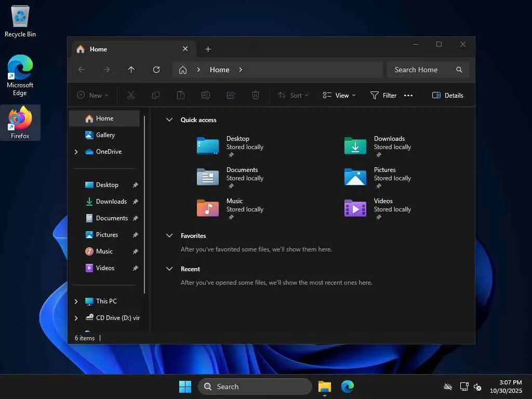Click the Search Home input field
This screenshot has height=399, width=532.
click(x=421, y=70)
